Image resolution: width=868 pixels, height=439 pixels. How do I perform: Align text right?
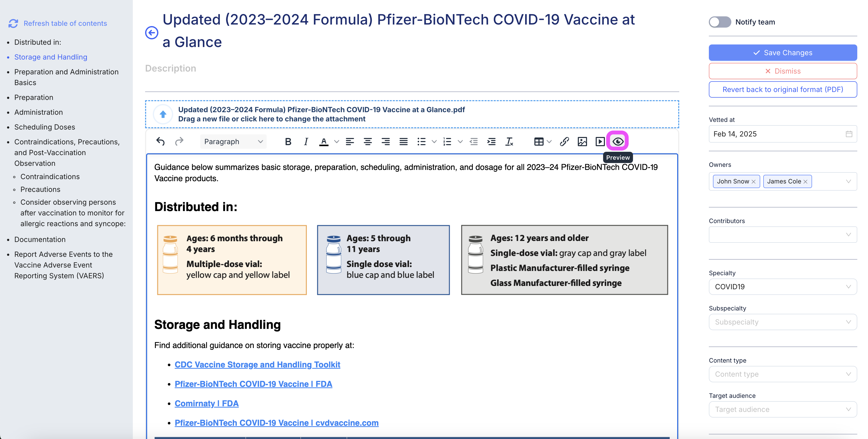tap(385, 142)
